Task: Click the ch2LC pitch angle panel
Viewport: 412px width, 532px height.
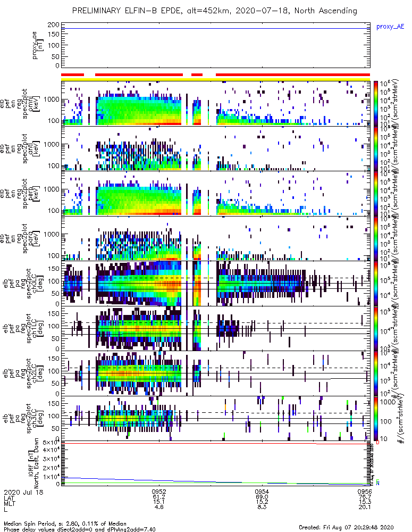Action: 215,373
